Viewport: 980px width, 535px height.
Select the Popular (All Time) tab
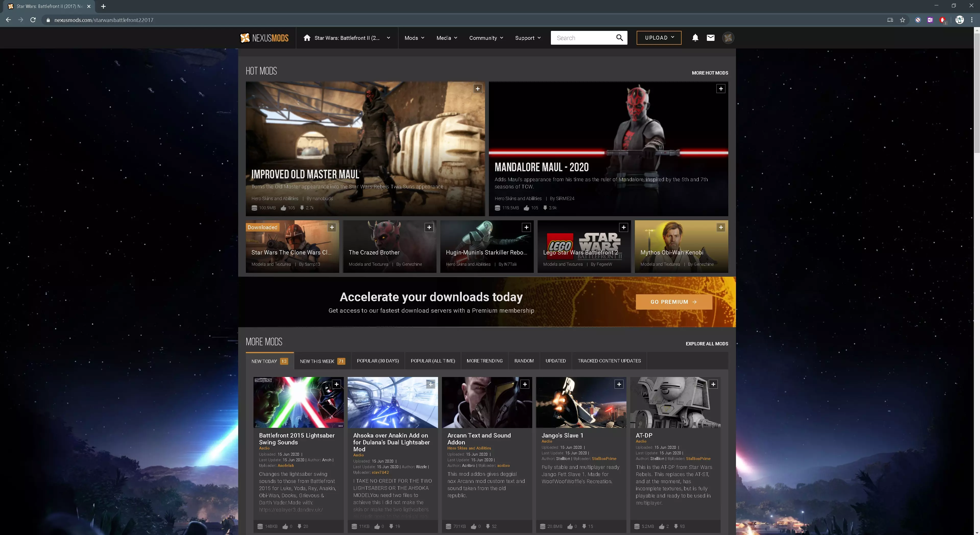[x=432, y=361]
